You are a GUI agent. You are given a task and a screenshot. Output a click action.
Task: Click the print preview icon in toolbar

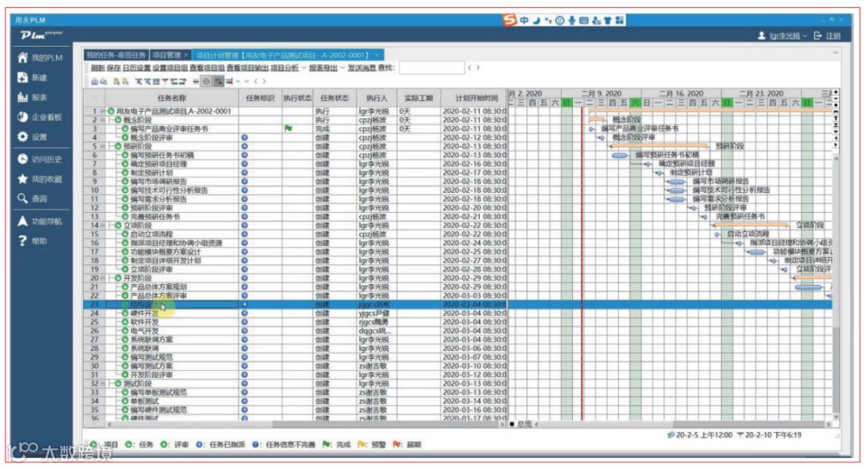(x=104, y=81)
